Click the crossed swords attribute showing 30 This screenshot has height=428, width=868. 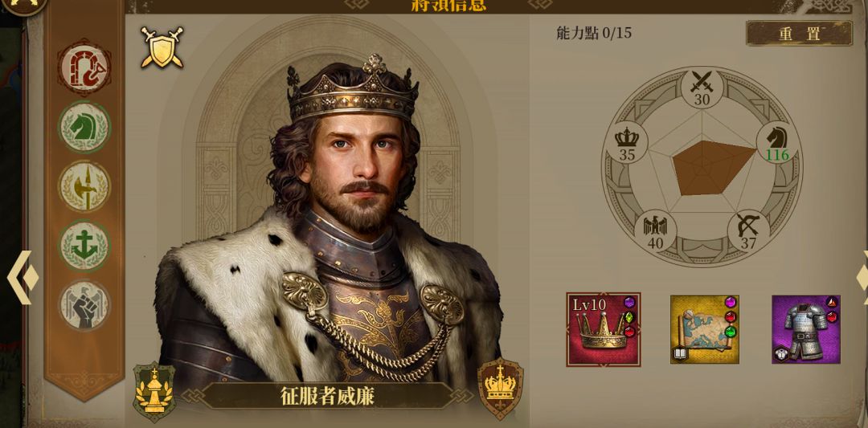[x=702, y=88]
